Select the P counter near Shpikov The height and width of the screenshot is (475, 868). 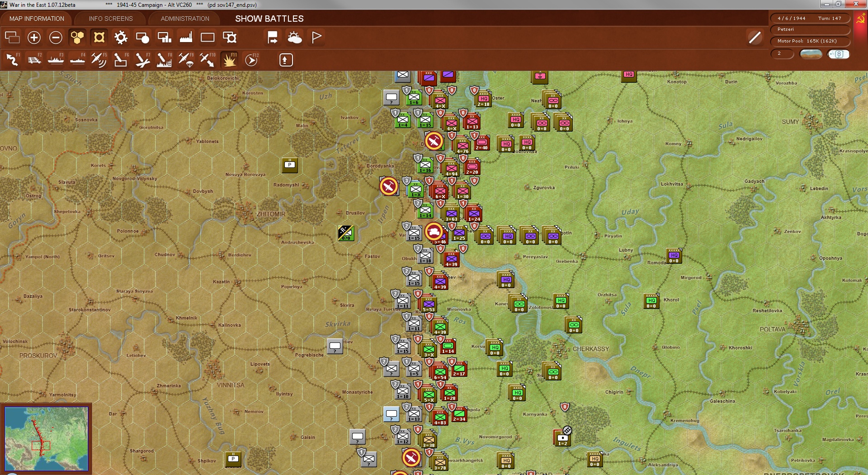pyautogui.click(x=233, y=459)
